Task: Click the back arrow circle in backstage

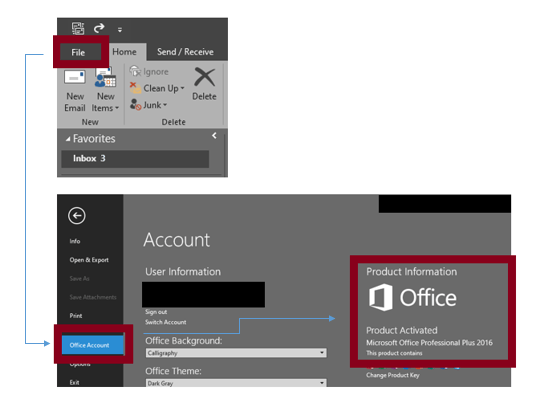Action: click(77, 215)
